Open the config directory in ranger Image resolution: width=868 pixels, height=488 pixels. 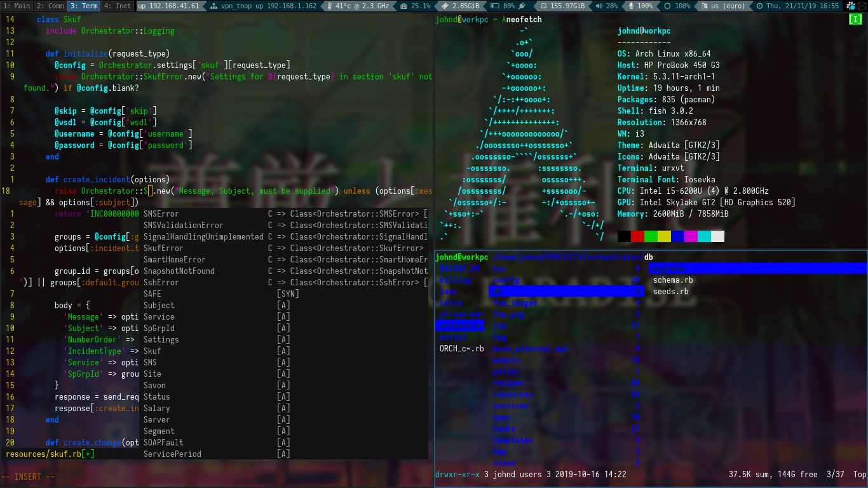tap(505, 280)
